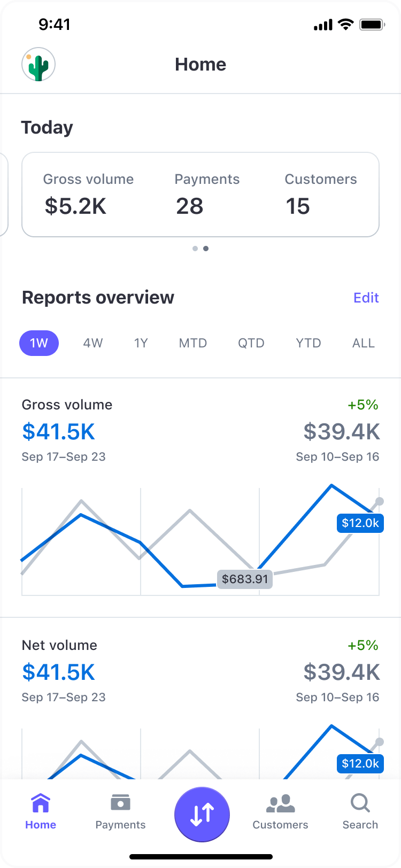Screen dimensions: 401x868
Task: Open the Customers people icon
Action: (280, 803)
